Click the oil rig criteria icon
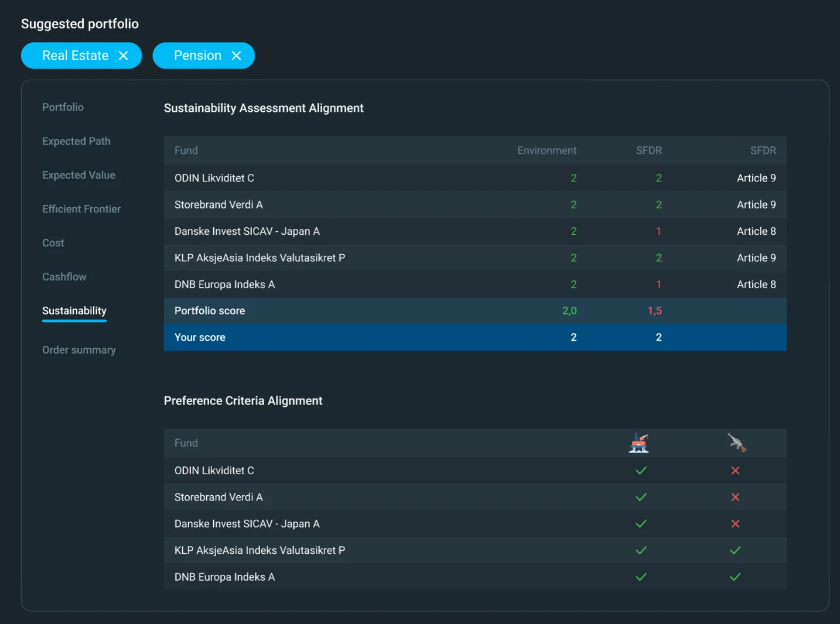This screenshot has width=840, height=624. point(639,443)
